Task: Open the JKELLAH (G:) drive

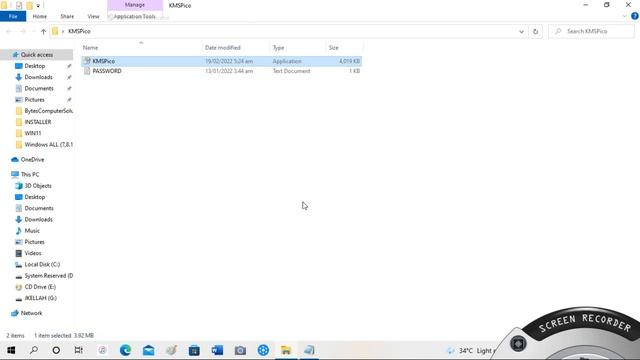Action: pyautogui.click(x=40, y=298)
